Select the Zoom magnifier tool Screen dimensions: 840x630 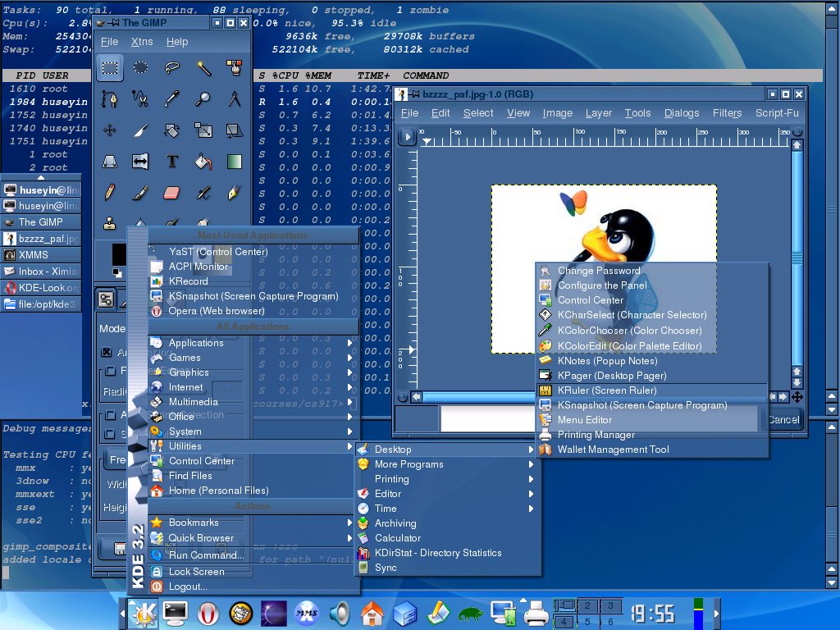(203, 99)
